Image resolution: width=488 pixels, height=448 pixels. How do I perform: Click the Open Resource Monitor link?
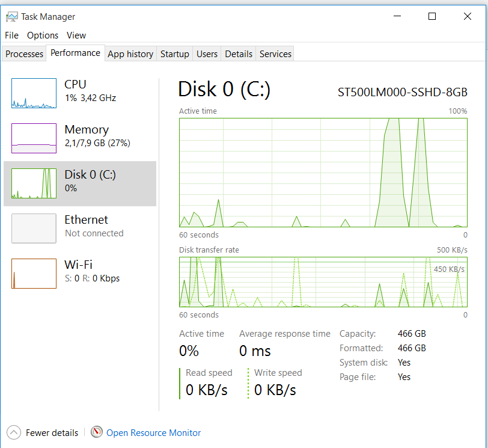[x=153, y=433]
